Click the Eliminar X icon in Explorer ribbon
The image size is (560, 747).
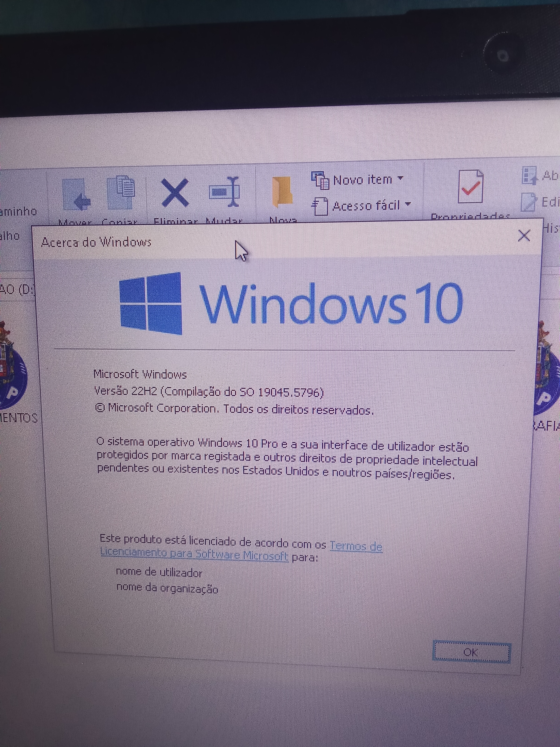pyautogui.click(x=175, y=192)
